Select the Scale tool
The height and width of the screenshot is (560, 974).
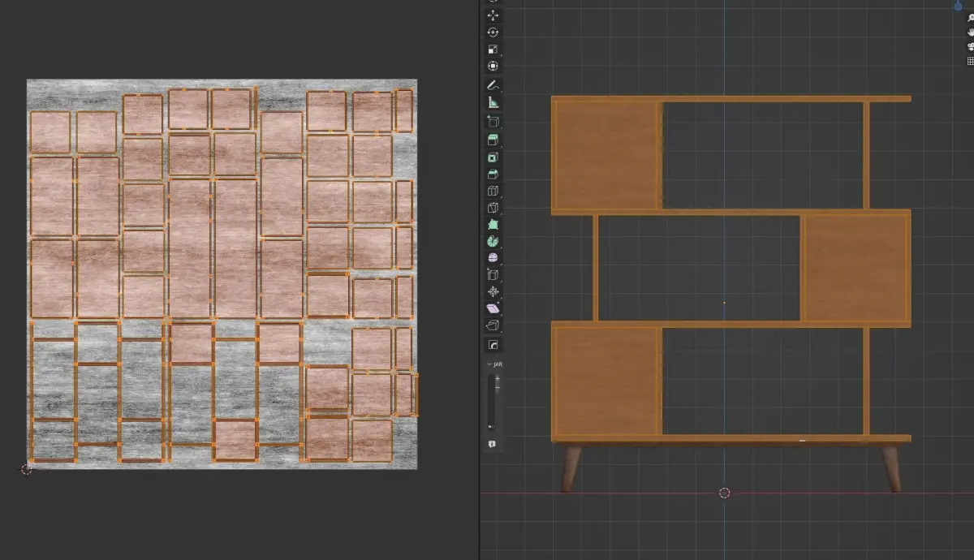pyautogui.click(x=493, y=50)
